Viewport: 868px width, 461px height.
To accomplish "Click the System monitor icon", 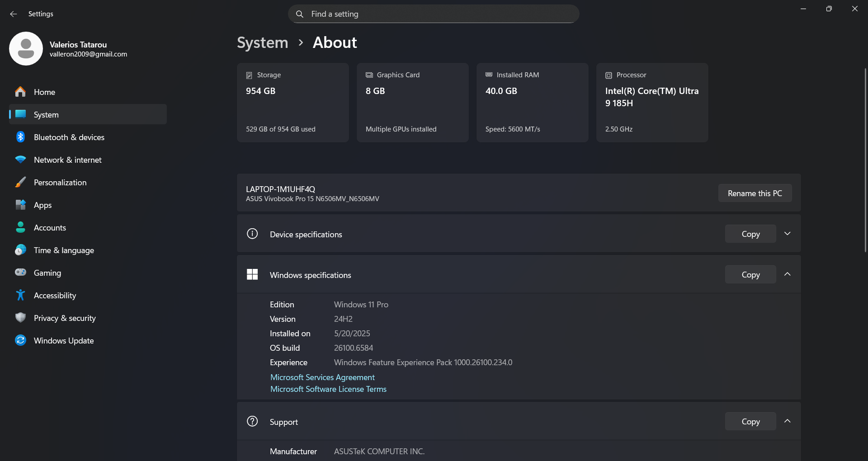I will point(20,114).
